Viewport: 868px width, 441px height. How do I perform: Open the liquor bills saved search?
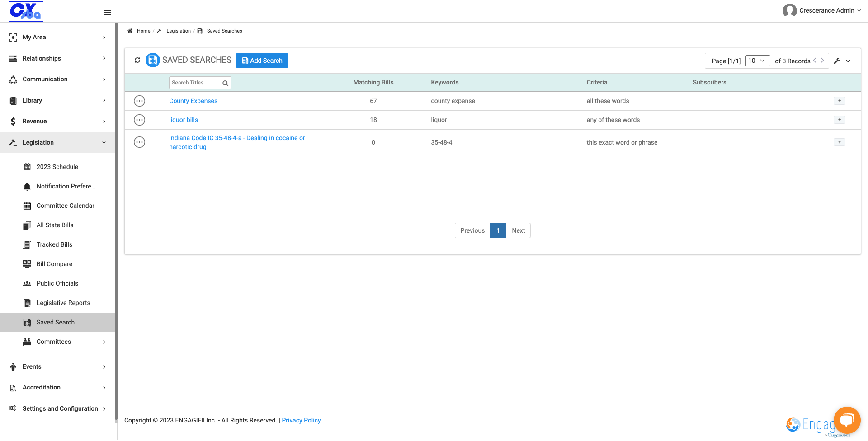[x=184, y=120]
